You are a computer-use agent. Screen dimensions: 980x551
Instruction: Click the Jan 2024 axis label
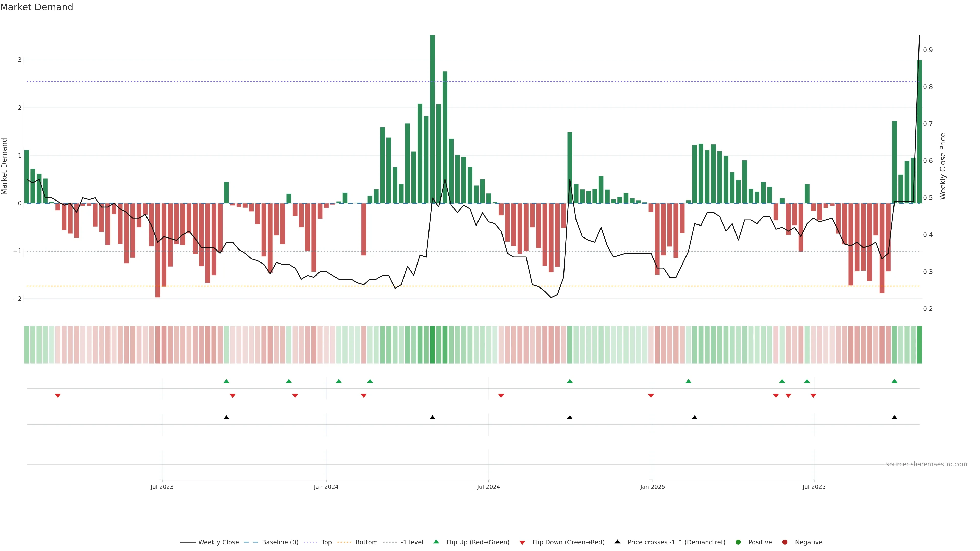point(326,487)
